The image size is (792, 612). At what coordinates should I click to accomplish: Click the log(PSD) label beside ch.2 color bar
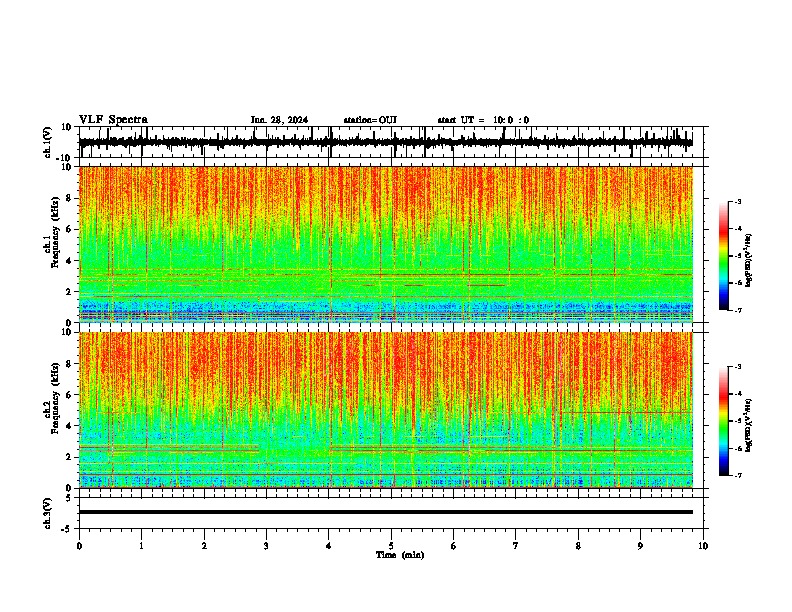[748, 425]
